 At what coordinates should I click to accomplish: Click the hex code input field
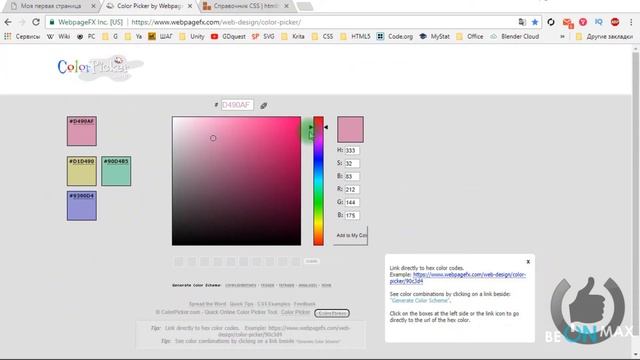pyautogui.click(x=237, y=105)
